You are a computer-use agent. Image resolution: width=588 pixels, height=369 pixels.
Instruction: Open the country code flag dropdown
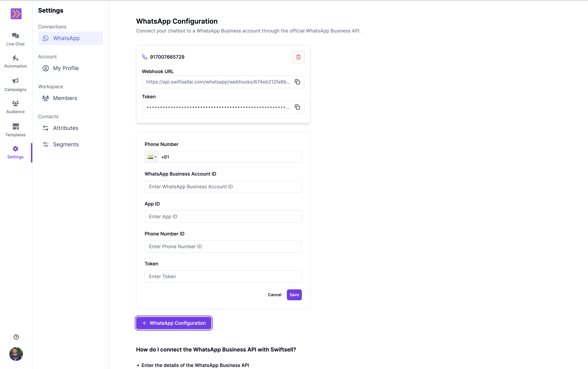coord(151,157)
